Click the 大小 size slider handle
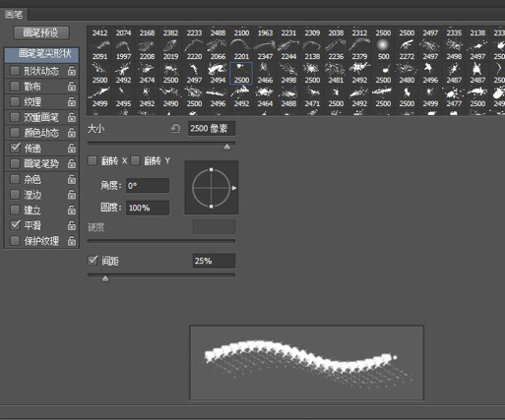 (x=226, y=147)
